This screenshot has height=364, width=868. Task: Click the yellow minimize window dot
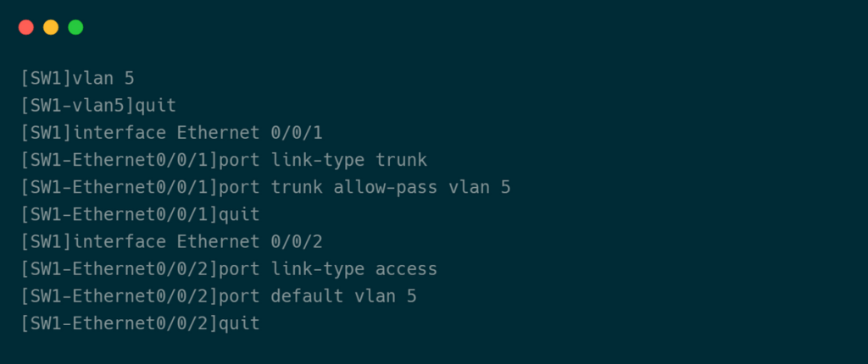(x=51, y=27)
